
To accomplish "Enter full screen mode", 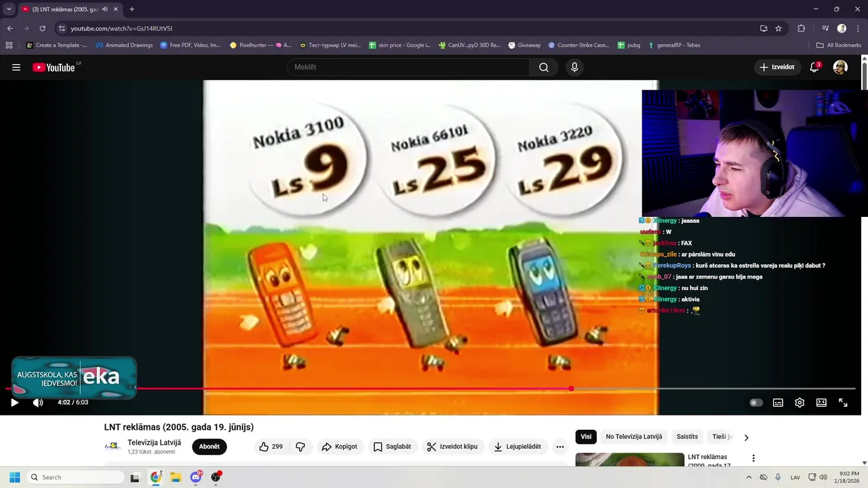I will tap(843, 403).
